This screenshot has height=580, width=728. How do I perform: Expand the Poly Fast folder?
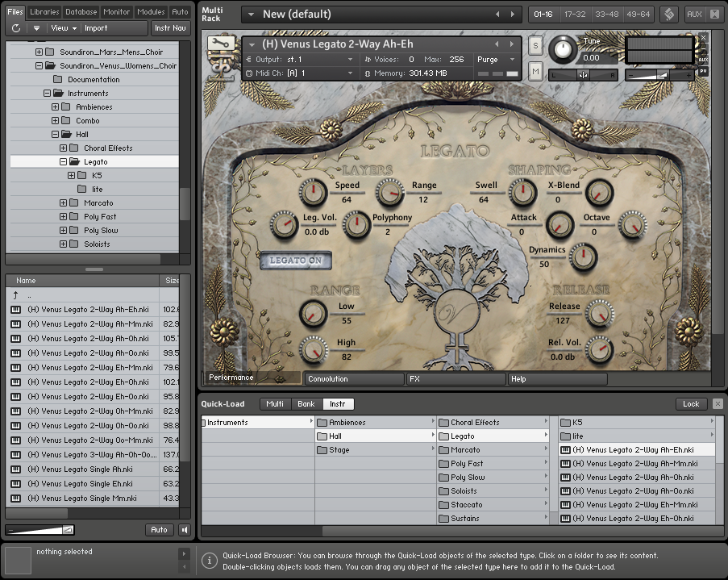coord(64,217)
